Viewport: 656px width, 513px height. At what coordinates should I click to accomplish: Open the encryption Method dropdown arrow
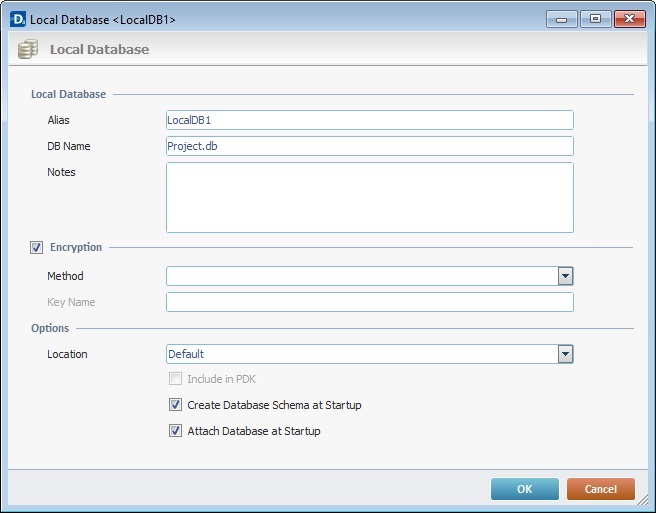point(565,276)
